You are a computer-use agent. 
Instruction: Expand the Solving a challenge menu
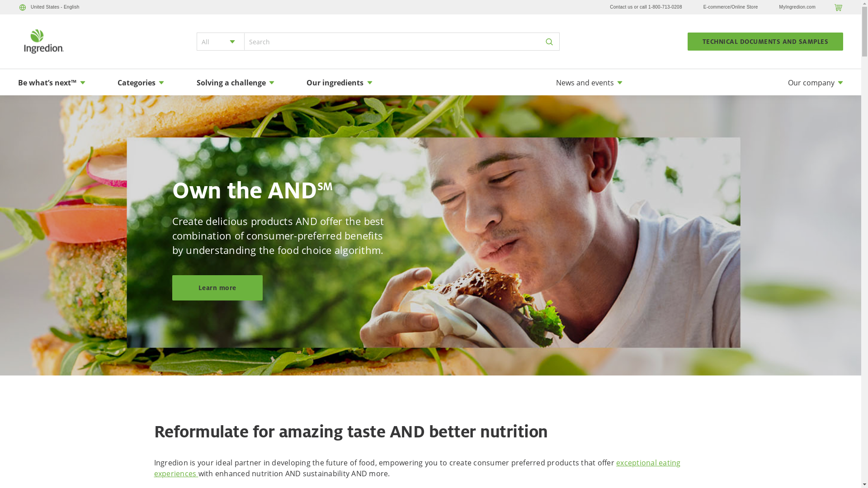click(235, 83)
